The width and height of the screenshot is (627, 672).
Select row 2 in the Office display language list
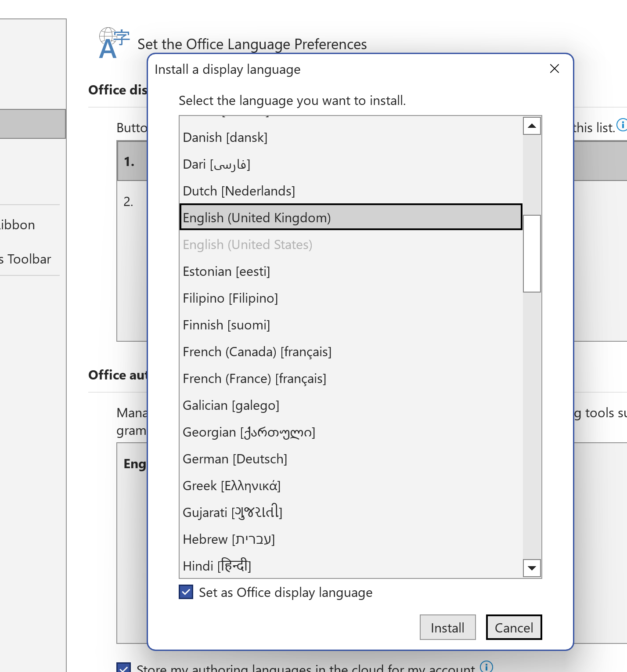(x=132, y=201)
